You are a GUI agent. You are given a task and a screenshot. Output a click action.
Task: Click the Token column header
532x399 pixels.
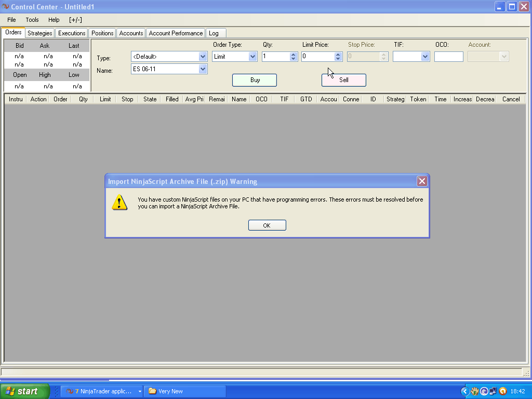(418, 99)
